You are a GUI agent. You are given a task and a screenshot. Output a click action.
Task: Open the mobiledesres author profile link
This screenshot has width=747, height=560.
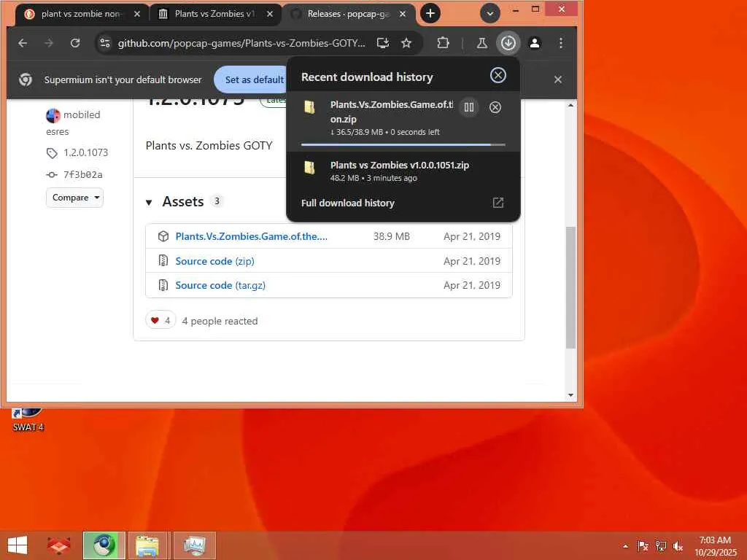(73, 122)
